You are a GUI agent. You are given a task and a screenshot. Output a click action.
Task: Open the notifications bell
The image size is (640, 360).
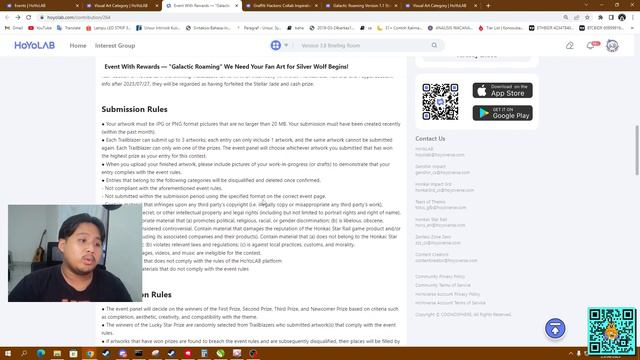pyautogui.click(x=590, y=46)
